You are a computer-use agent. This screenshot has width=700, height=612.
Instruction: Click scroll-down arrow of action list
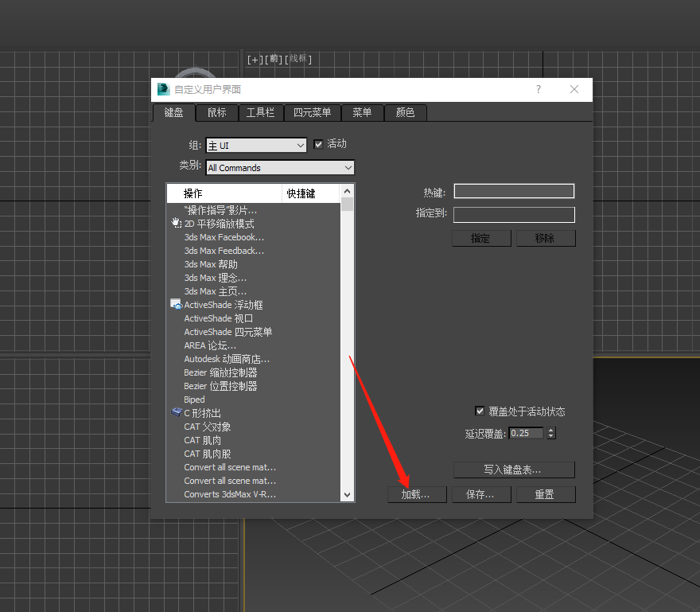point(347,495)
